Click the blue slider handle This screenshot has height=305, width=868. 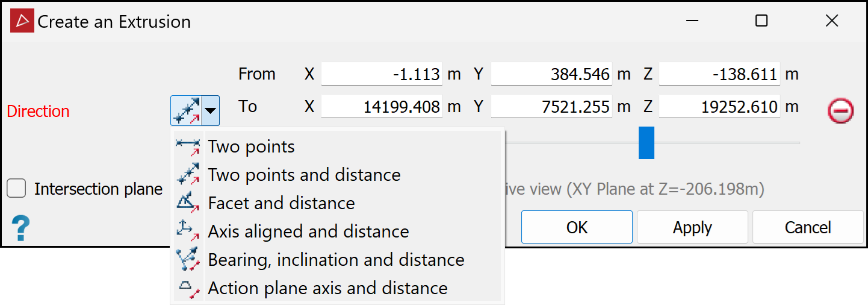[x=646, y=143]
